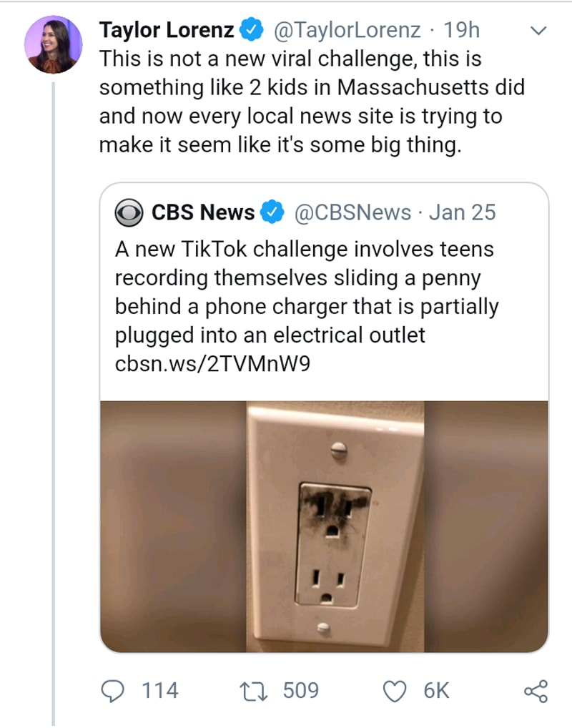Click the Jan 25 quoted tweet date
This screenshot has height=728, width=572.
pos(463,212)
